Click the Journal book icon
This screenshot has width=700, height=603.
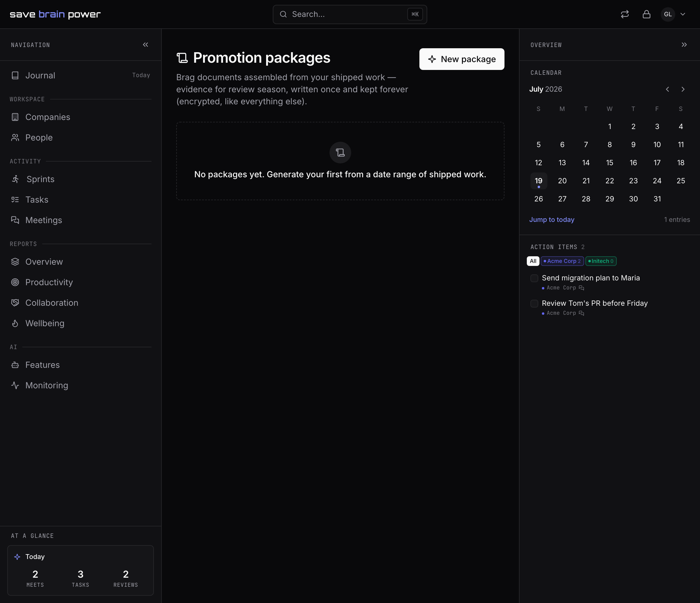click(x=15, y=75)
